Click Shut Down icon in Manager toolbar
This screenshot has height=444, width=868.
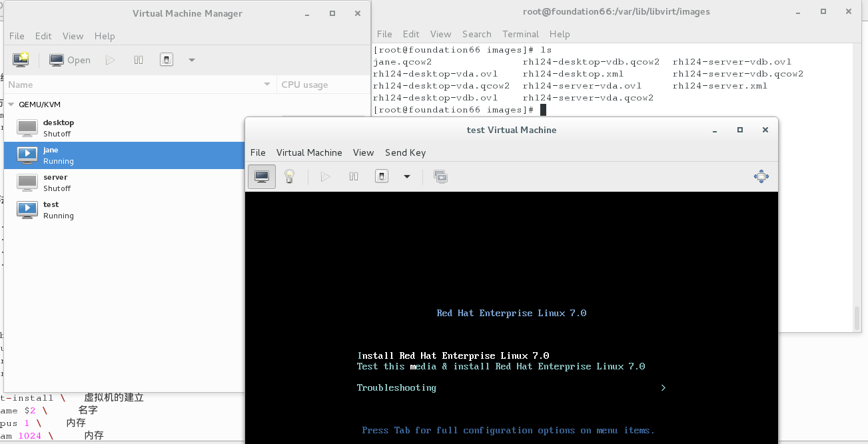(x=167, y=60)
